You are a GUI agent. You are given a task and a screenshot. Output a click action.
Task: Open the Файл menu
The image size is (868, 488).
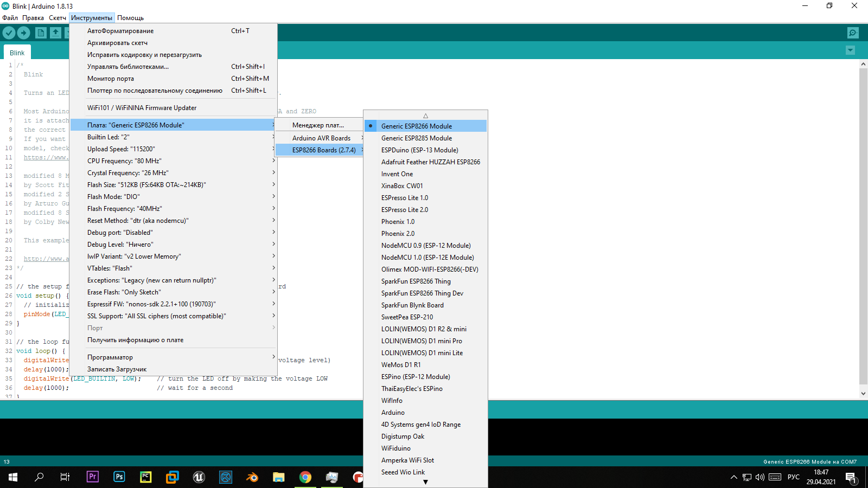10,18
